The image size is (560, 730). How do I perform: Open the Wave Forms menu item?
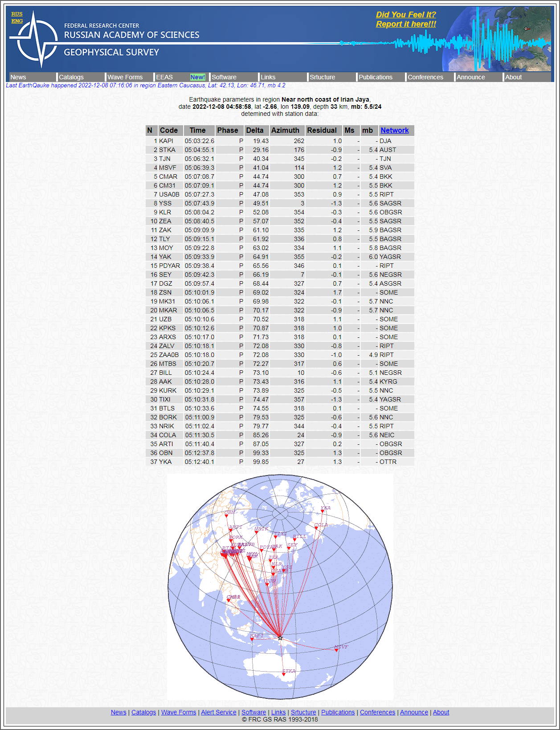click(125, 77)
